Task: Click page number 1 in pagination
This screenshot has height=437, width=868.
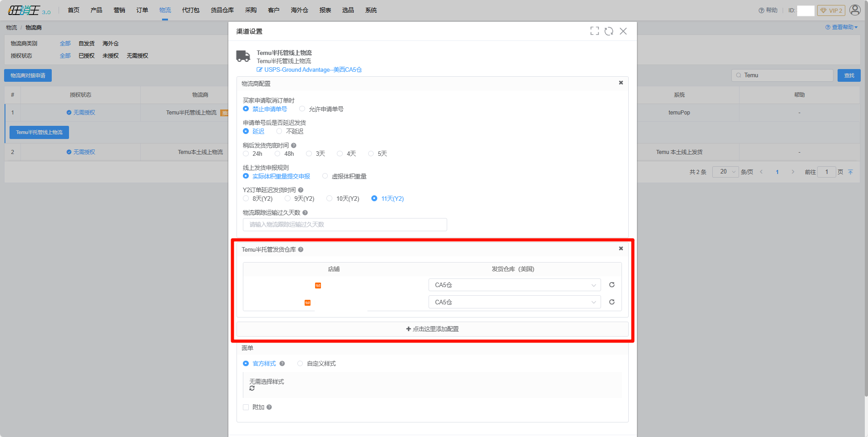Action: (777, 172)
